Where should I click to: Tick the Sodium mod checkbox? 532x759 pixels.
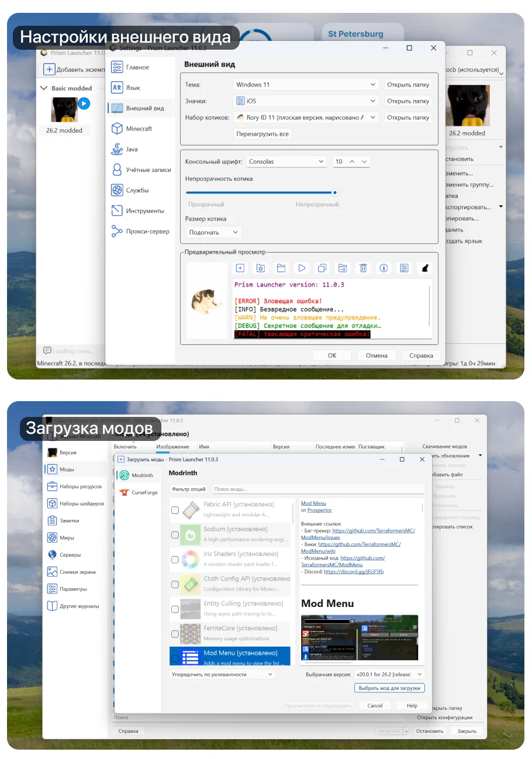coord(175,535)
